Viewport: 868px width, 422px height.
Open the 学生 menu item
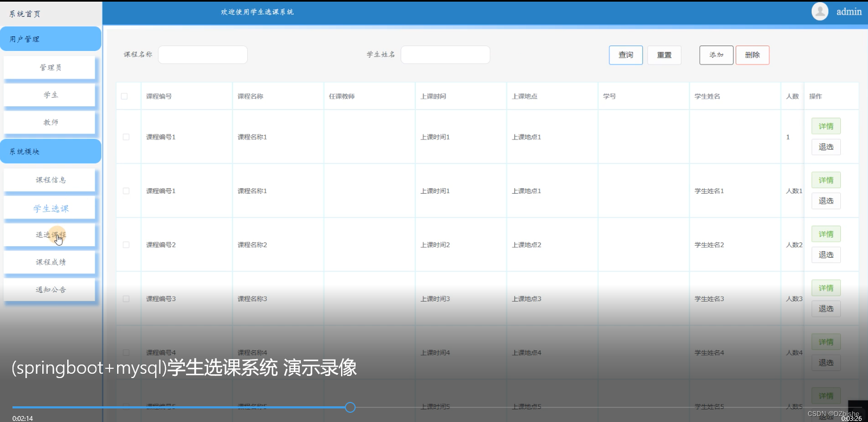50,95
